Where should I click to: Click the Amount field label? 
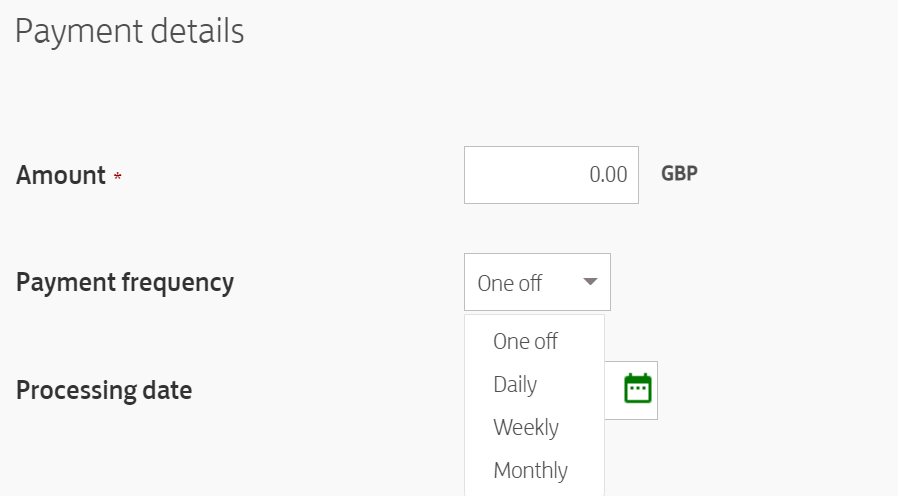61,175
